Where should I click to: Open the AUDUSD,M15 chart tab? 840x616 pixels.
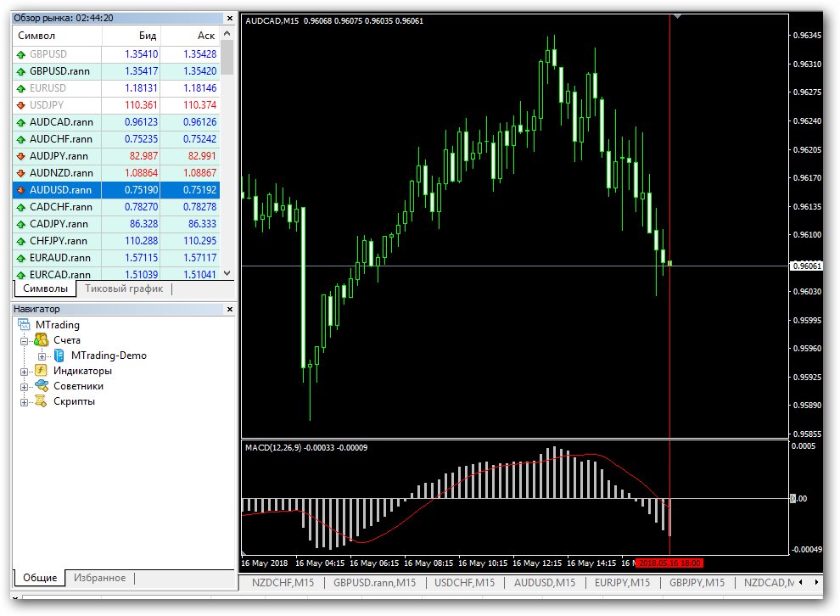pos(544,582)
